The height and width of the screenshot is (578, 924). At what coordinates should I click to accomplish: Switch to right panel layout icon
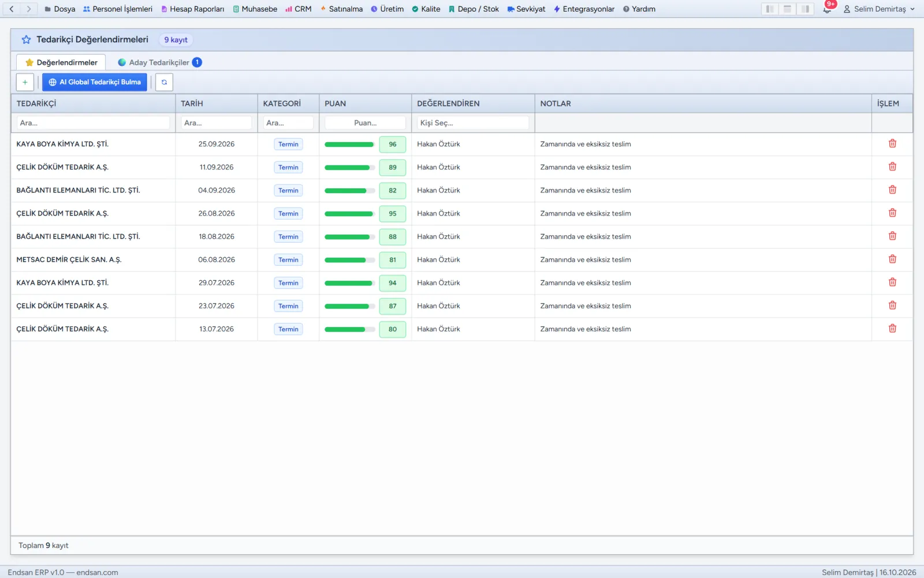805,9
